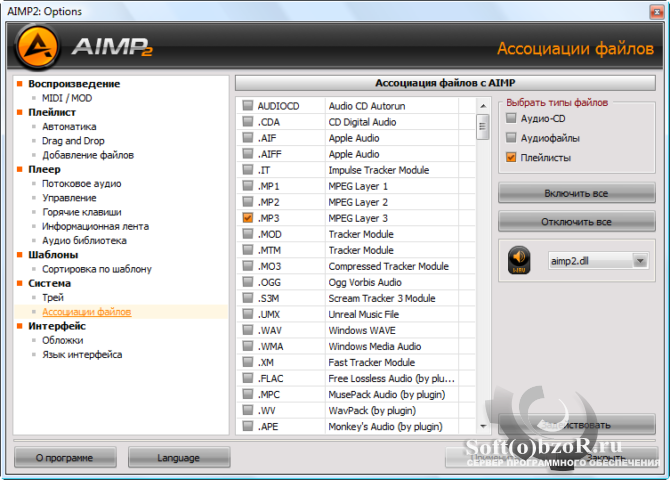Select Информационная лента page

(95, 226)
